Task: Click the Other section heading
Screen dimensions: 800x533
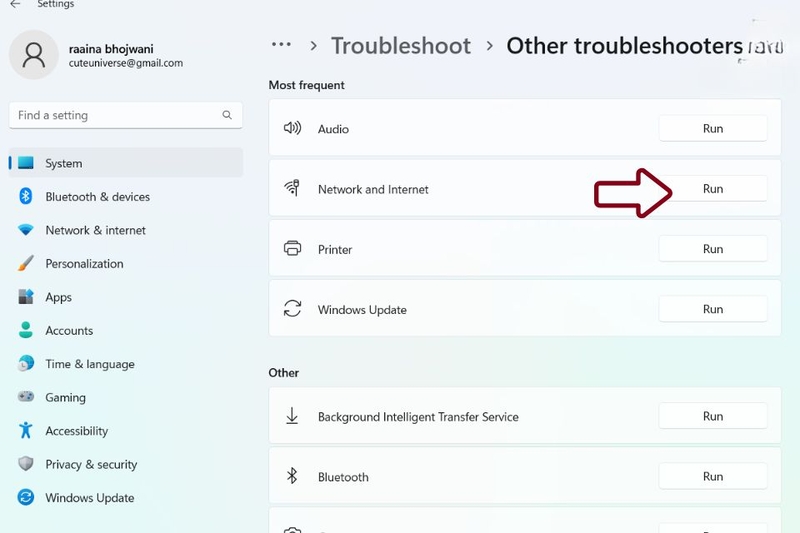Action: (284, 373)
